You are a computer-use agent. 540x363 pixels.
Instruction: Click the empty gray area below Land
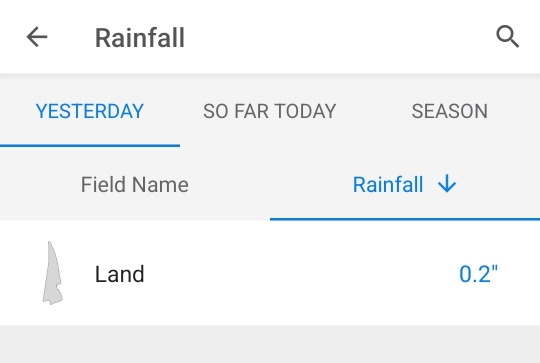pos(270,344)
